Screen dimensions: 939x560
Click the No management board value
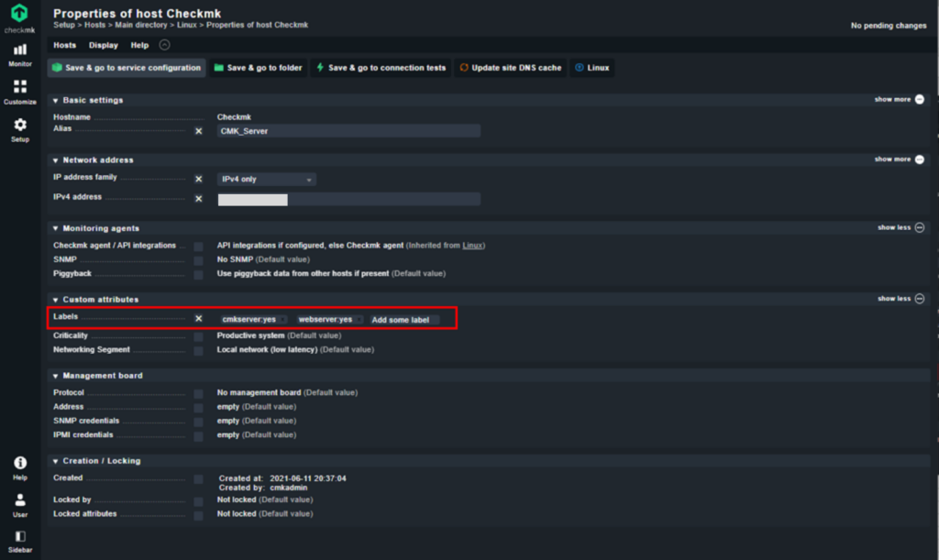click(287, 392)
